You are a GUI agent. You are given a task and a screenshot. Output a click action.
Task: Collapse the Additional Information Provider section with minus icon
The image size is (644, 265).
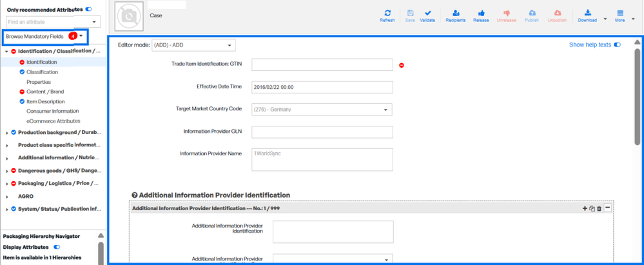click(x=607, y=208)
